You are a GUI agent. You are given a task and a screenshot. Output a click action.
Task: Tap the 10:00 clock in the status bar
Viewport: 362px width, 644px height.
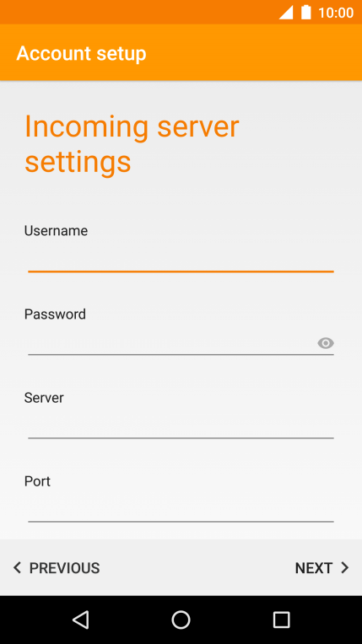[336, 13]
